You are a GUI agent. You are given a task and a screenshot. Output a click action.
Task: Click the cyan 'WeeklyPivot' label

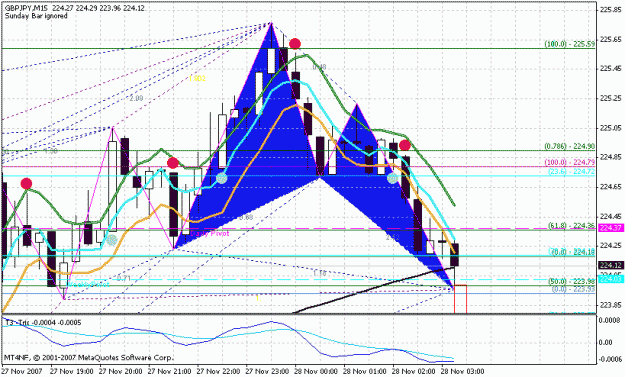pos(88,285)
